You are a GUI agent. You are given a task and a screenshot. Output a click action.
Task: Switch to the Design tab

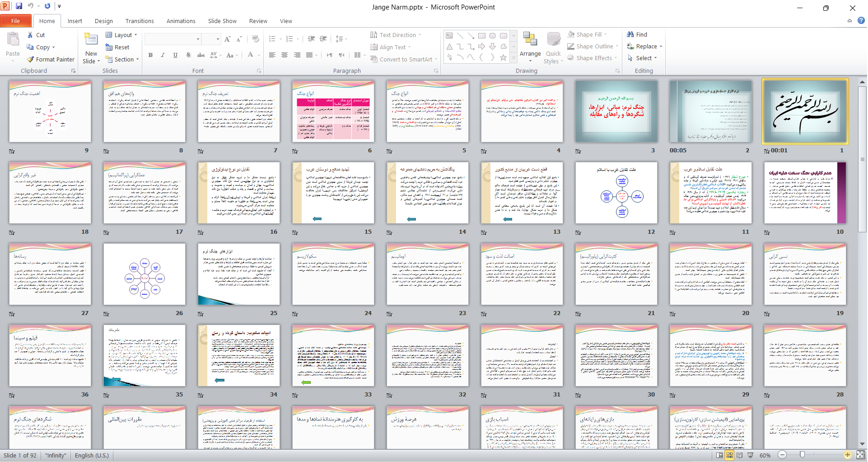tap(104, 21)
